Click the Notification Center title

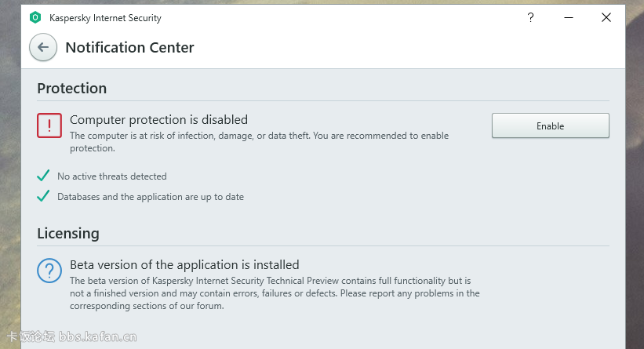tap(129, 48)
